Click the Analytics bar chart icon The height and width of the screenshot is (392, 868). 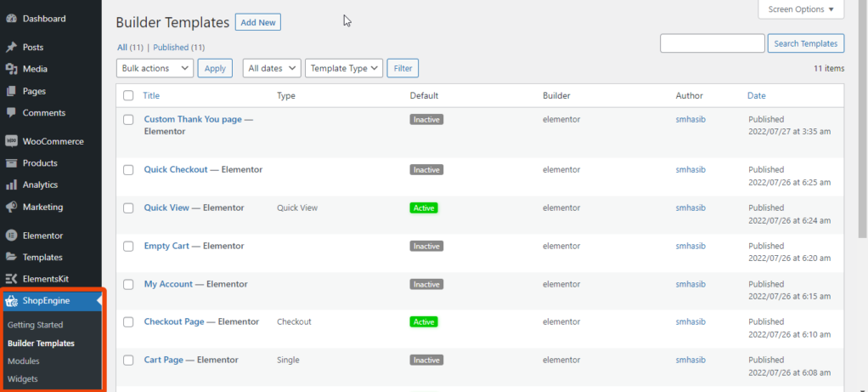tap(11, 185)
